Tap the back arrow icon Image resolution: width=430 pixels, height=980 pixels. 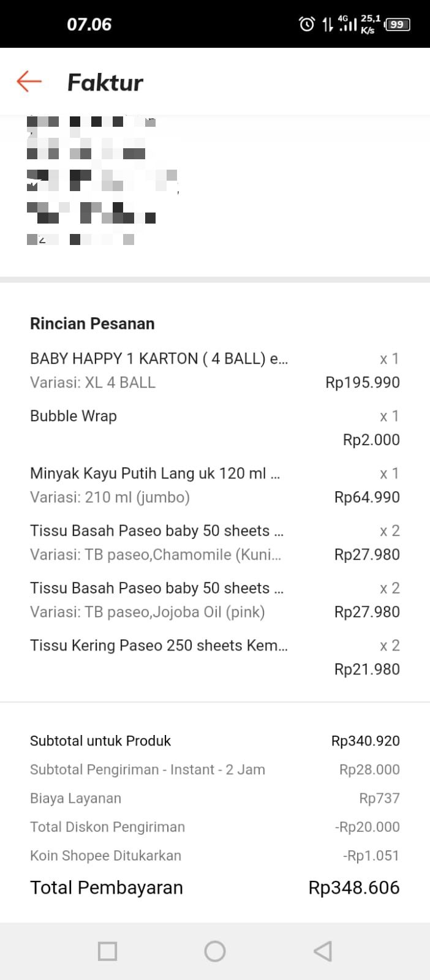point(29,81)
